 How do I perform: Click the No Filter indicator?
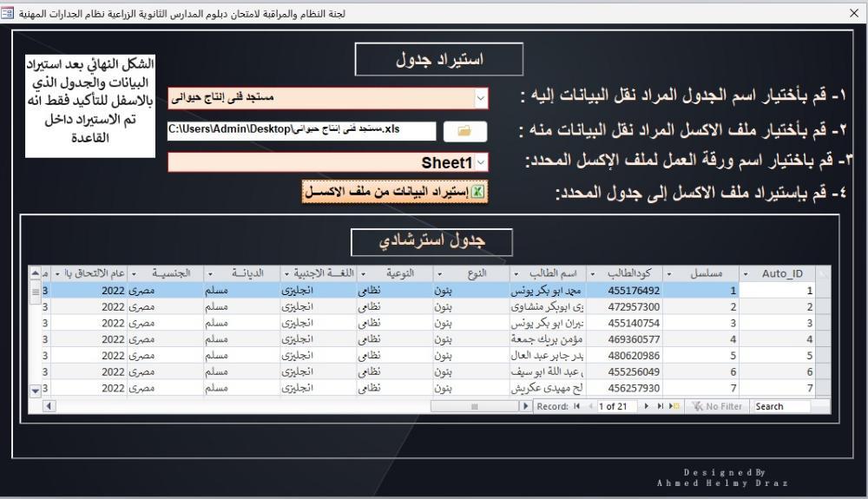click(717, 406)
